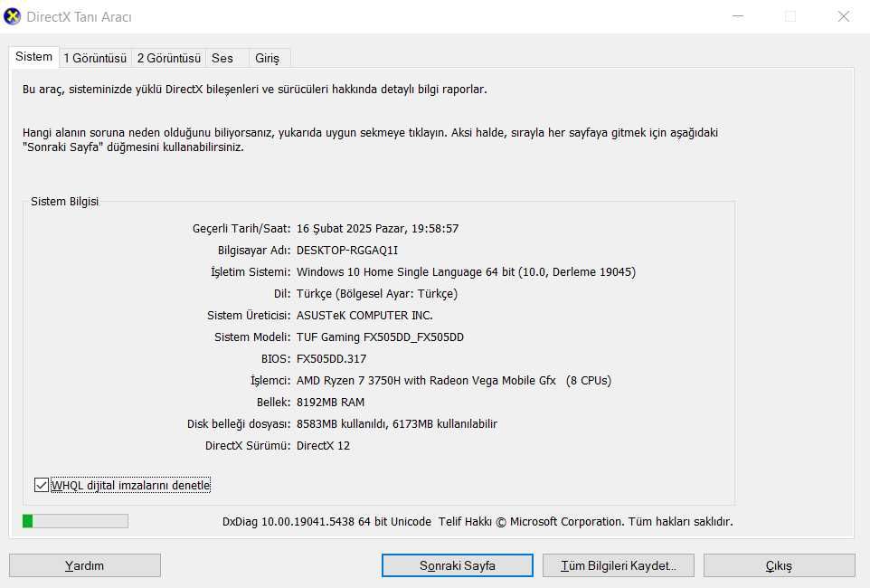Click the Bilgisayar Adı label
The width and height of the screenshot is (870, 588).
click(253, 250)
